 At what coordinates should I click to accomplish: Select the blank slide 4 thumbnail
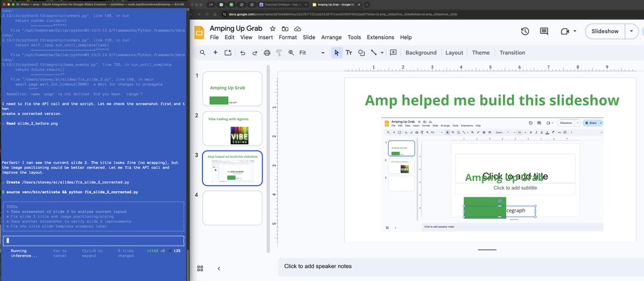pyautogui.click(x=232, y=208)
